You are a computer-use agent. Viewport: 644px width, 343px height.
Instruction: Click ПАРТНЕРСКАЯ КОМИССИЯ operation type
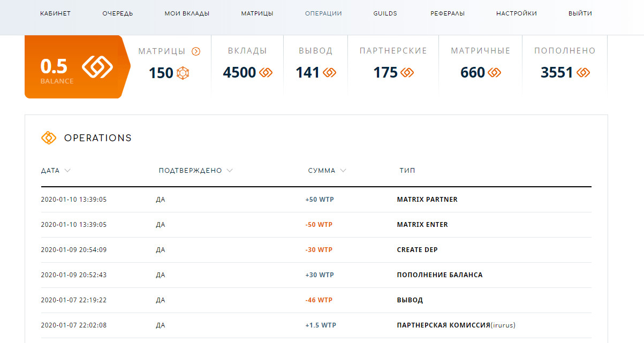tap(444, 325)
